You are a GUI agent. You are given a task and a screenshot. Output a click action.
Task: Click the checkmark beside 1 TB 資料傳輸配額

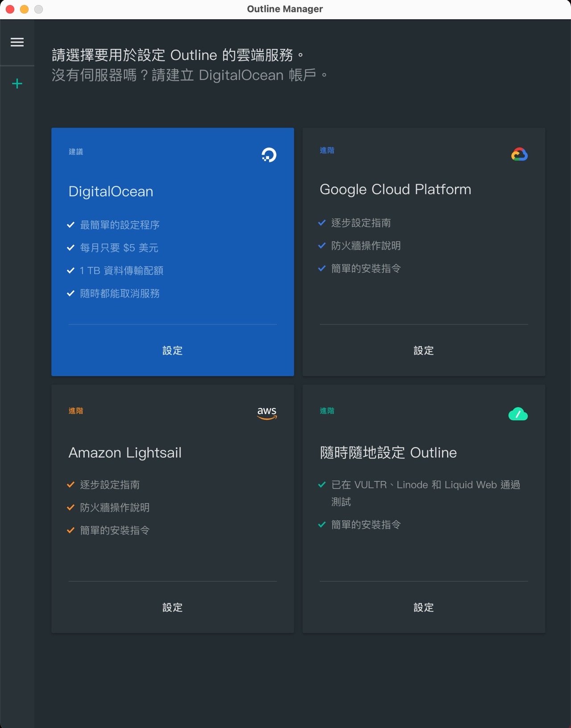(70, 270)
